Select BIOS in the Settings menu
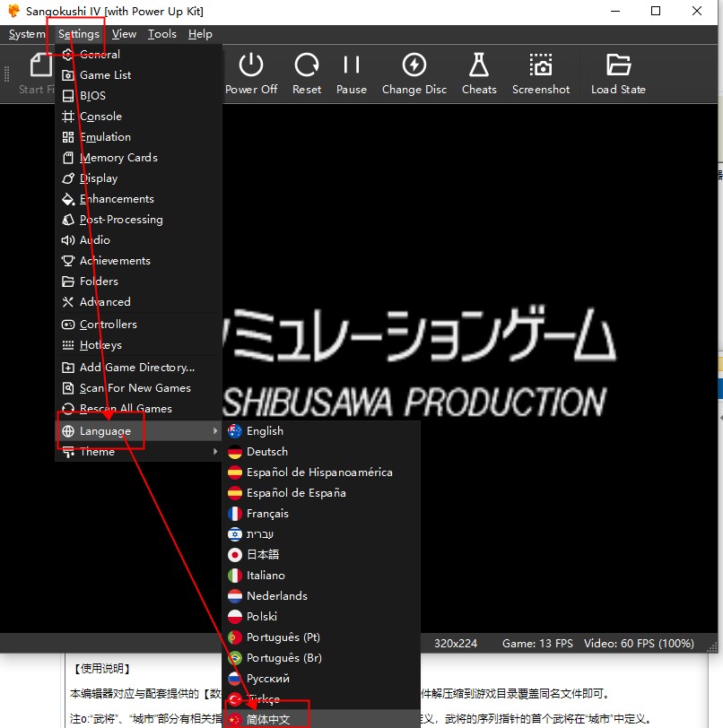The image size is (723, 728). point(137,95)
